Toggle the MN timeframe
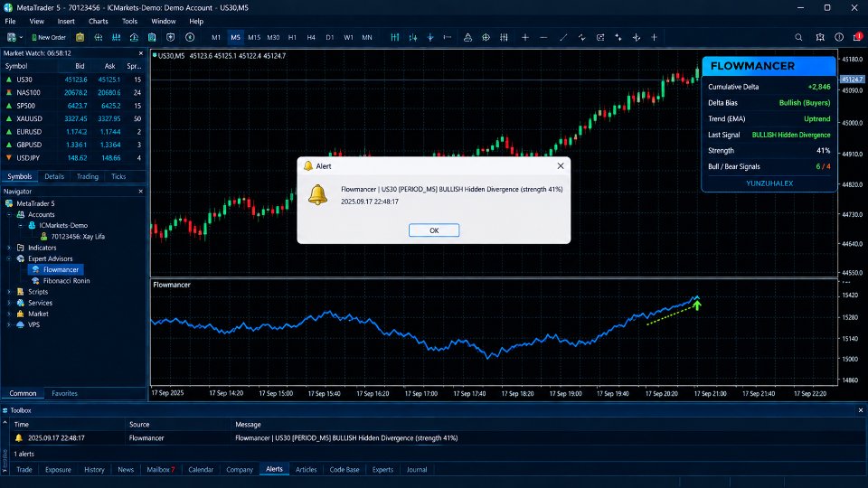 click(x=367, y=37)
